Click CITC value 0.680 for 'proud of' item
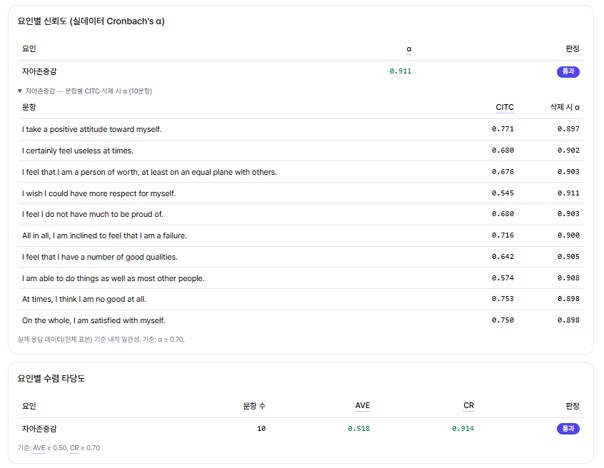The image size is (604, 468). tap(503, 214)
